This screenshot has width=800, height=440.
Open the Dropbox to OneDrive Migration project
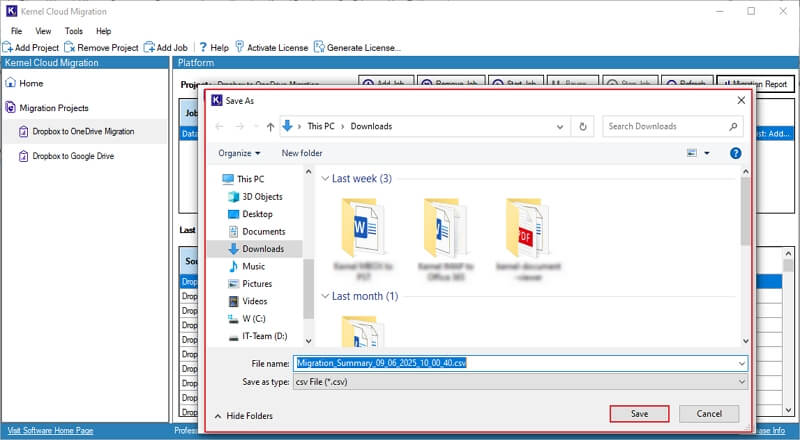coord(77,132)
